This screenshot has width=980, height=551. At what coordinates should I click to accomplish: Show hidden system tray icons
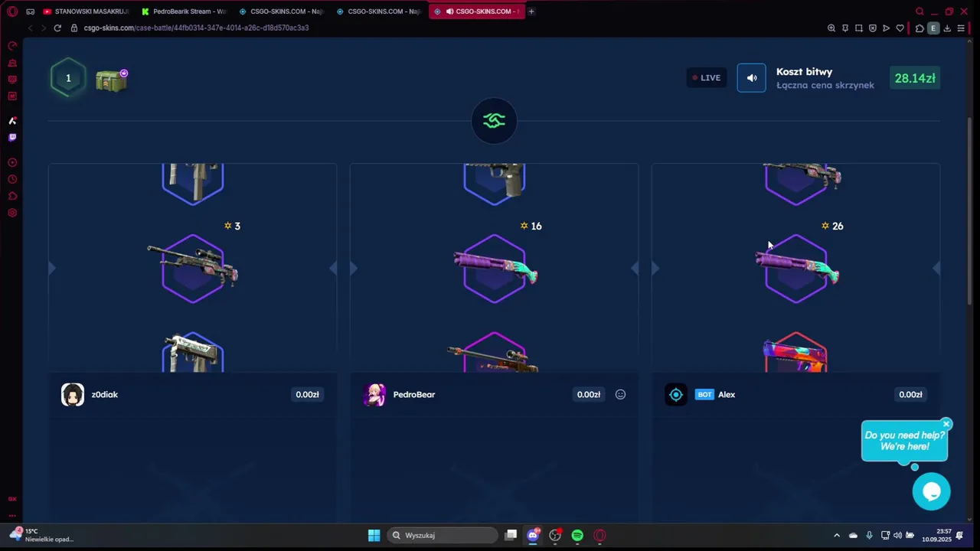836,536
